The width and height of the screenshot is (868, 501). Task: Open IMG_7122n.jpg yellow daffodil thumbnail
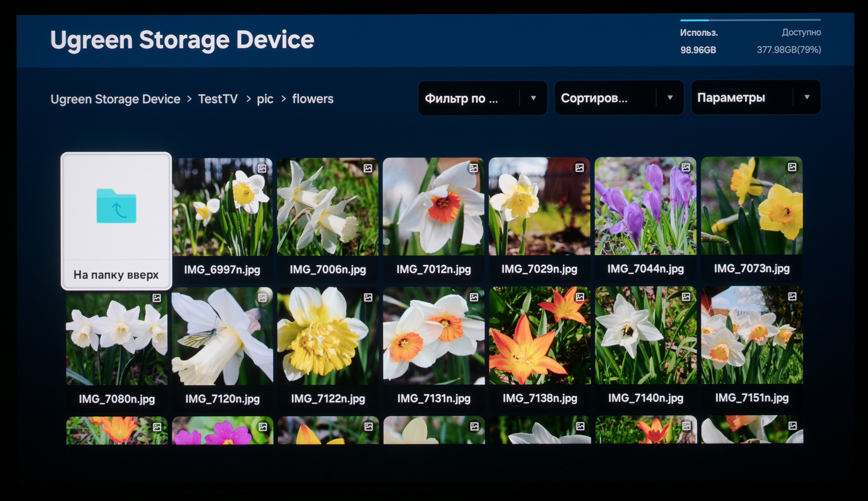(328, 336)
